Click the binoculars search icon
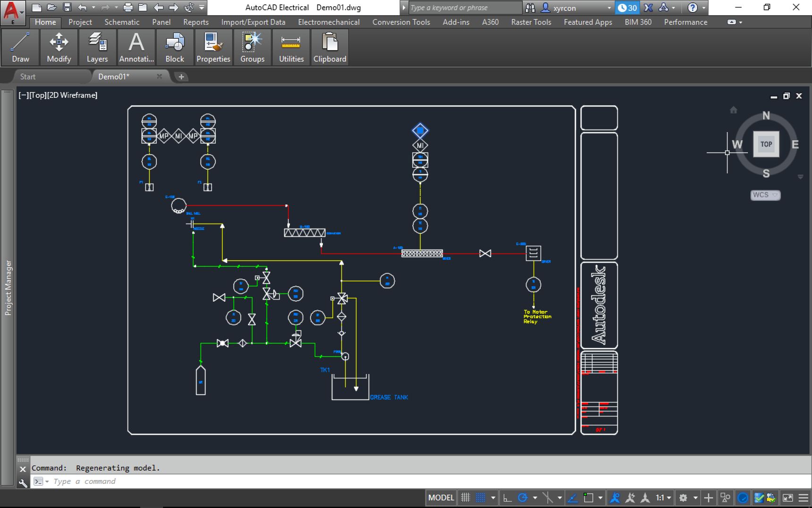Image resolution: width=812 pixels, height=508 pixels. pyautogui.click(x=530, y=8)
